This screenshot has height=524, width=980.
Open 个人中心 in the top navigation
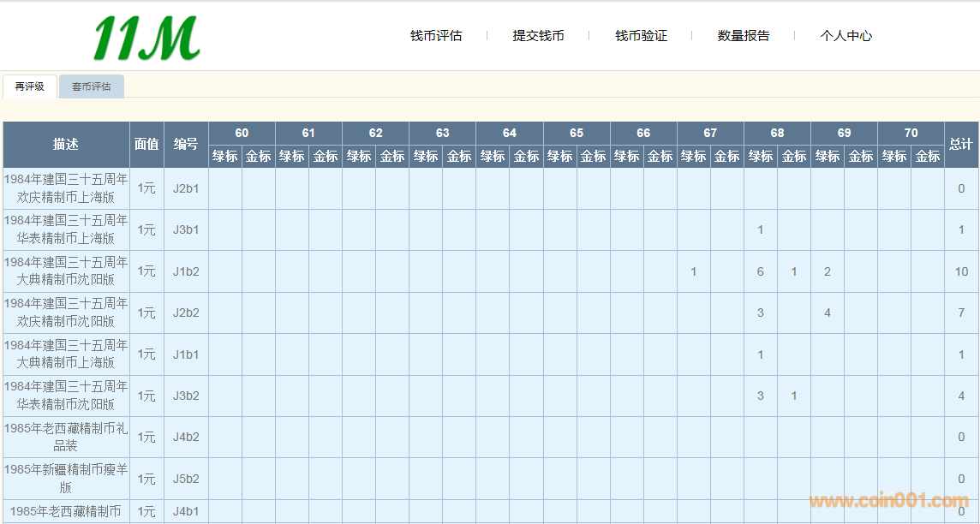click(x=846, y=36)
